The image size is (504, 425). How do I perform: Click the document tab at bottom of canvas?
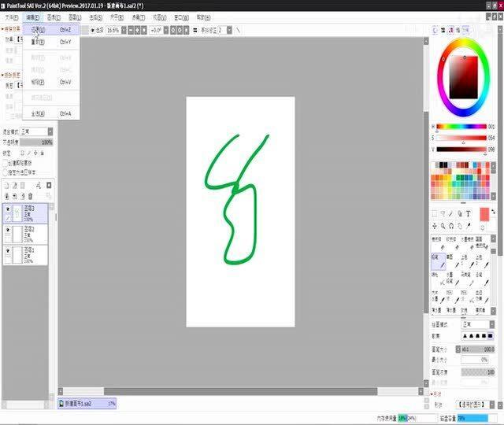(88, 402)
